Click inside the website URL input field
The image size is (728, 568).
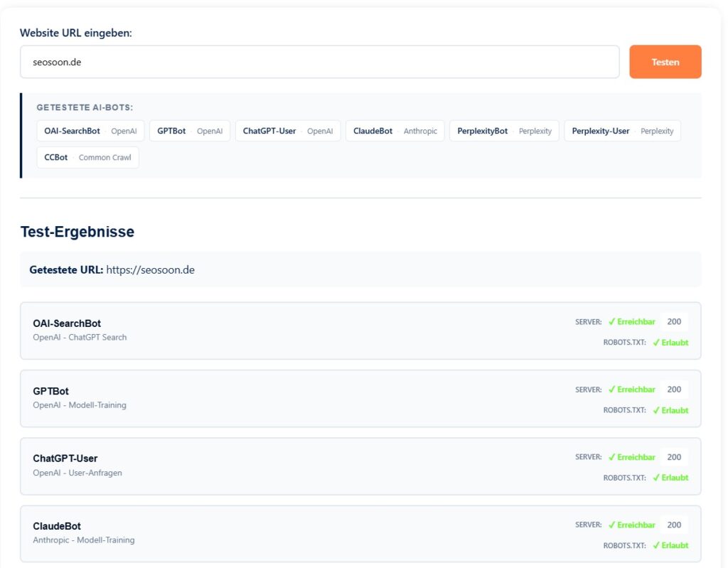[320, 62]
